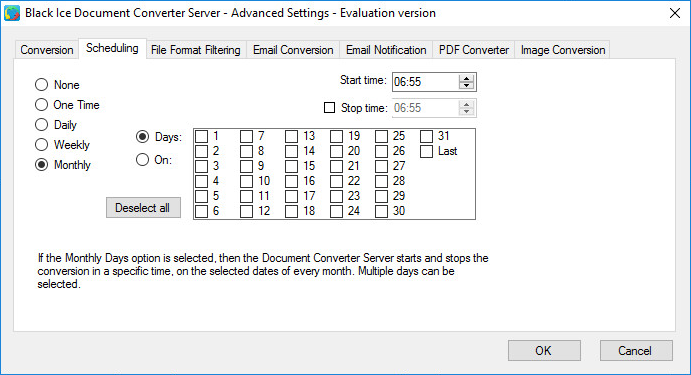Select day 8 checkbox
The width and height of the screenshot is (691, 375).
coord(246,151)
